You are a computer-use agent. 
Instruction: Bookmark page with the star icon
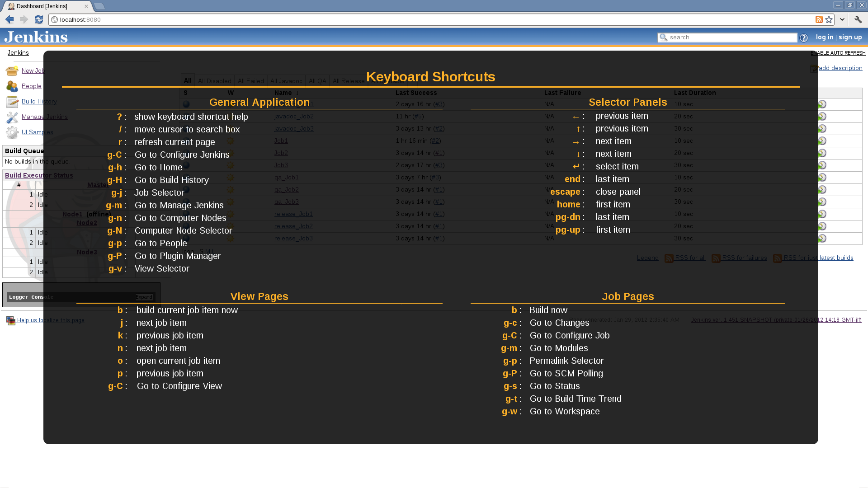[829, 19]
